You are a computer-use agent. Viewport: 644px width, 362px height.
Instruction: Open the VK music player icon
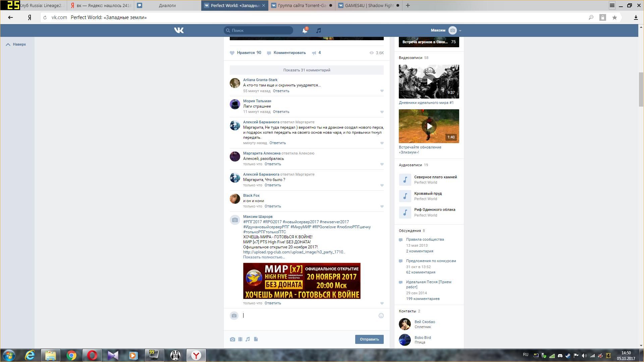click(x=319, y=31)
